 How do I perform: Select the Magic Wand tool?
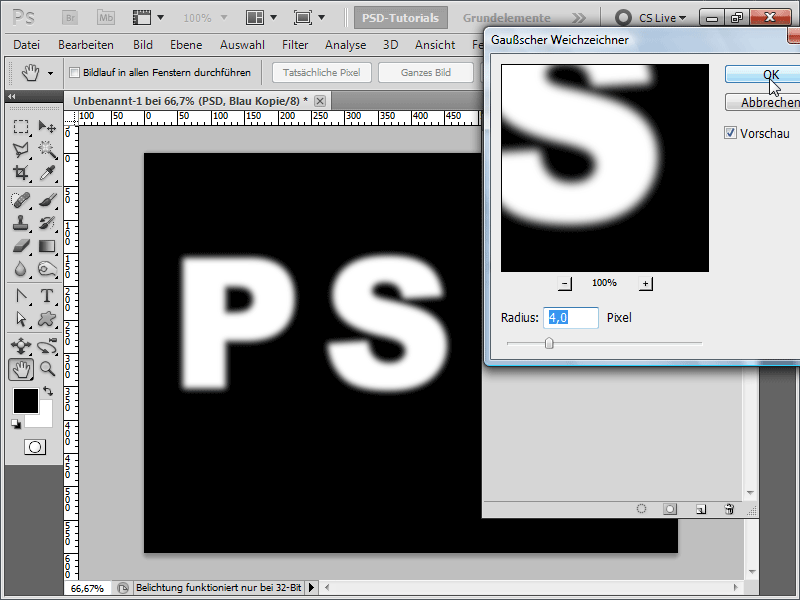[47, 149]
